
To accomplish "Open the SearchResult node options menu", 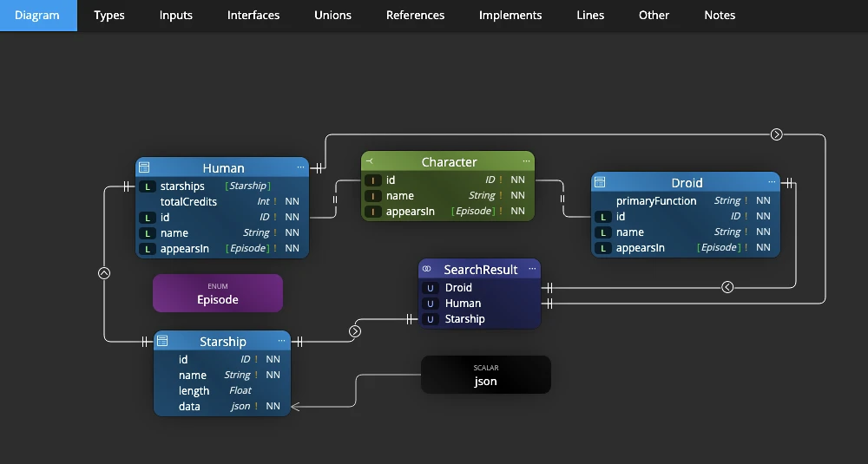I will pos(532,269).
